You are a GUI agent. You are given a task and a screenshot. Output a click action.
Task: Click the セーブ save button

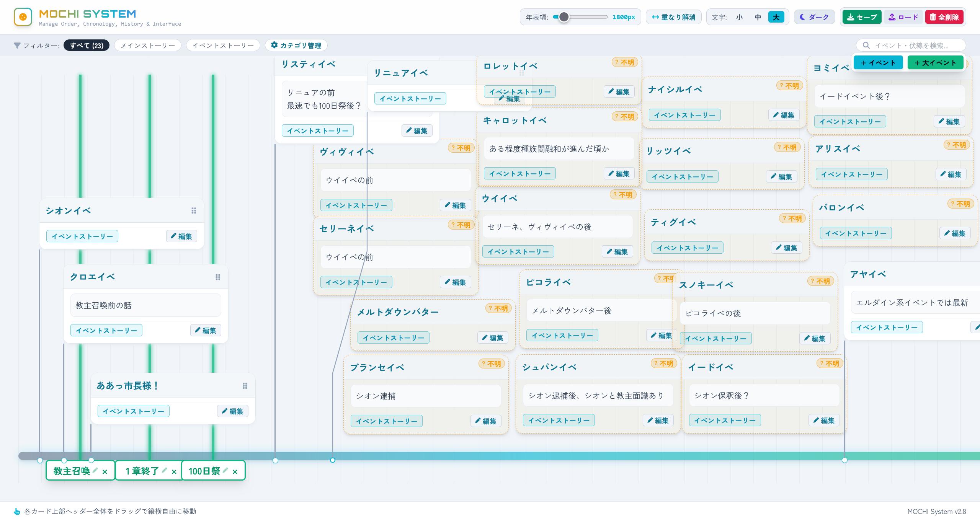click(x=862, y=17)
